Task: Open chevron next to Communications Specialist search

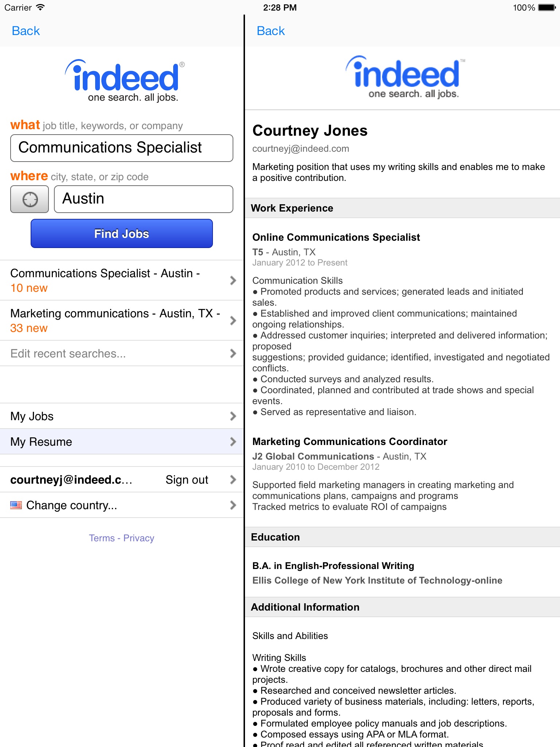Action: pos(233,280)
